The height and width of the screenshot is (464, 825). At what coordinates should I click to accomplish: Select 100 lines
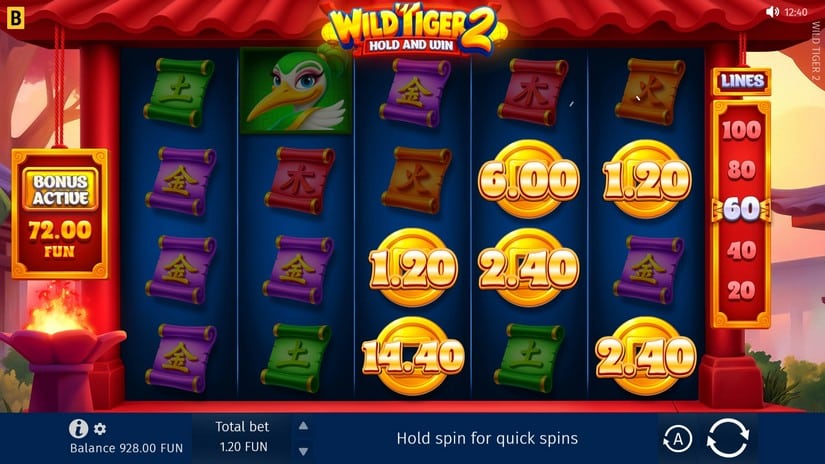click(x=741, y=130)
